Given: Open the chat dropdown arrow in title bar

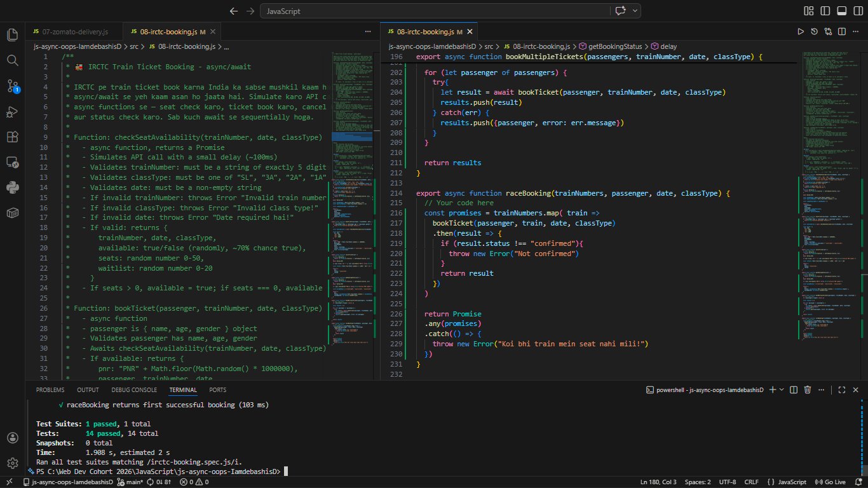Looking at the screenshot, I should click(635, 11).
